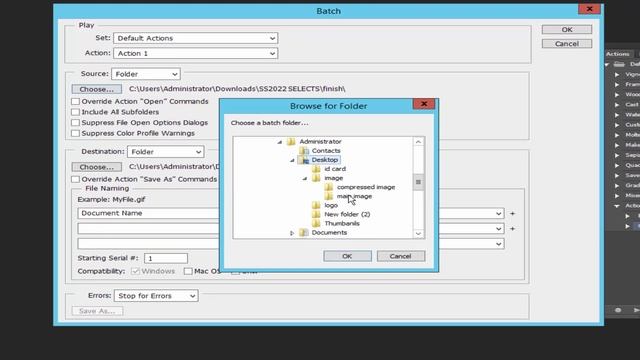The height and width of the screenshot is (360, 640).
Task: Click the Source Choose... button
Action: [x=97, y=89]
